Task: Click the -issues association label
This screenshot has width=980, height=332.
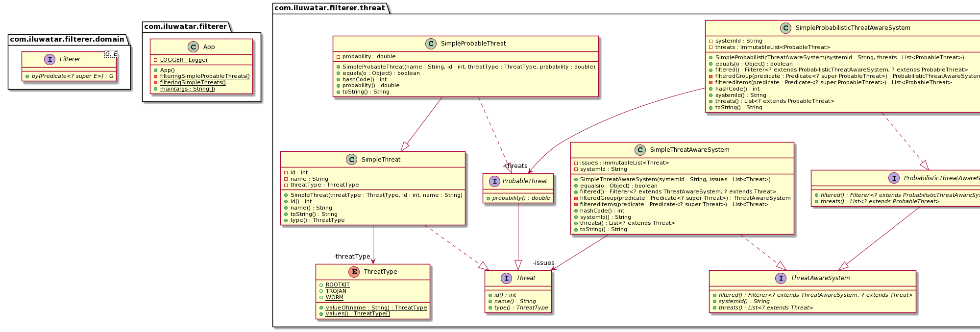Action: (x=543, y=263)
